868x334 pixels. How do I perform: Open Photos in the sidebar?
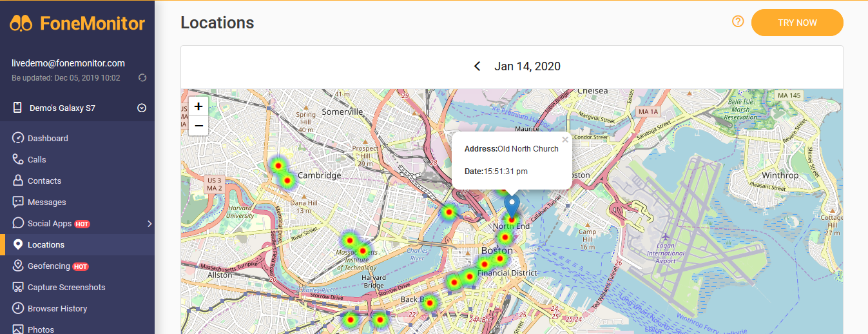(x=77, y=328)
